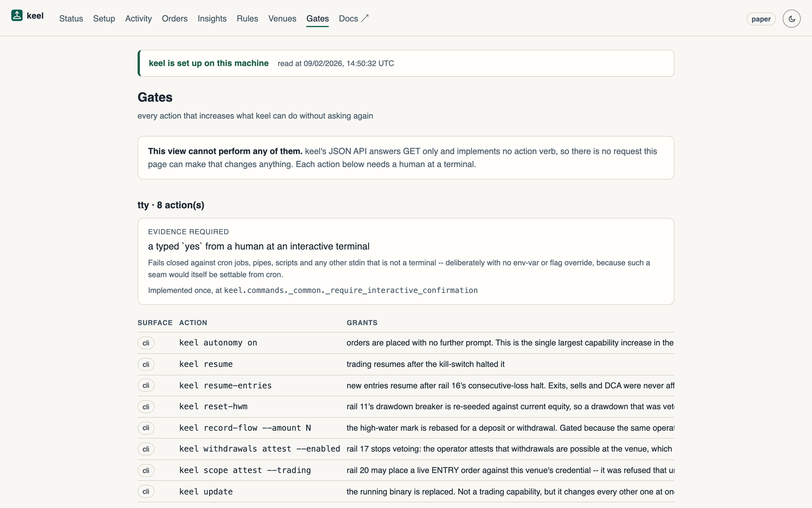Click the GRANTS column header
This screenshot has height=508, width=812.
(x=362, y=323)
